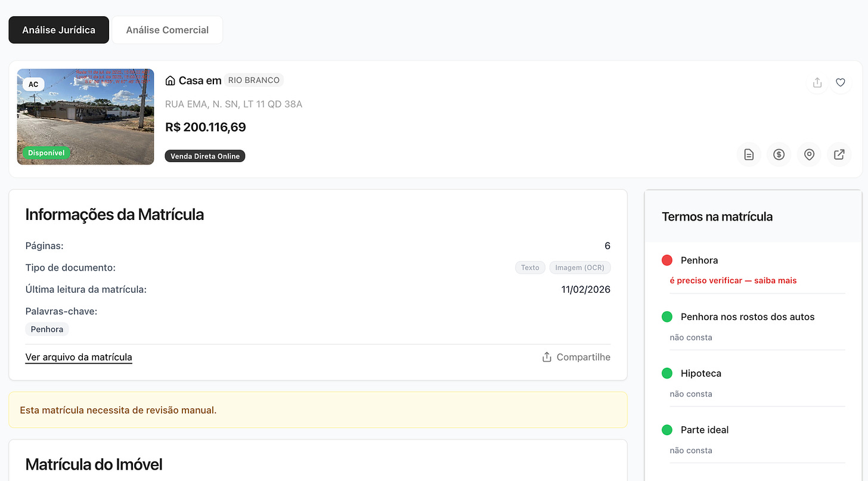Click the Penhora term in sidebar

pos(699,260)
